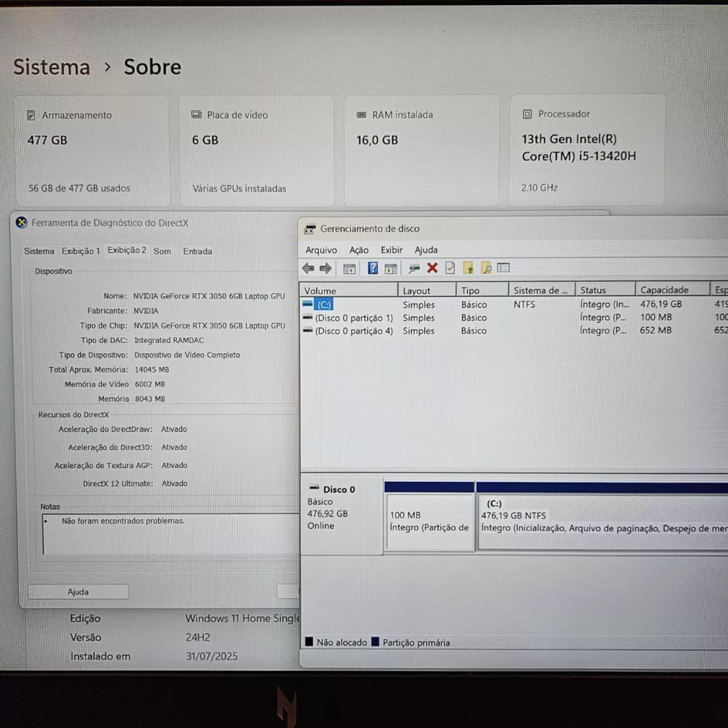The height and width of the screenshot is (728, 728).
Task: Click the Placa de vídeo card icon
Action: click(197, 115)
